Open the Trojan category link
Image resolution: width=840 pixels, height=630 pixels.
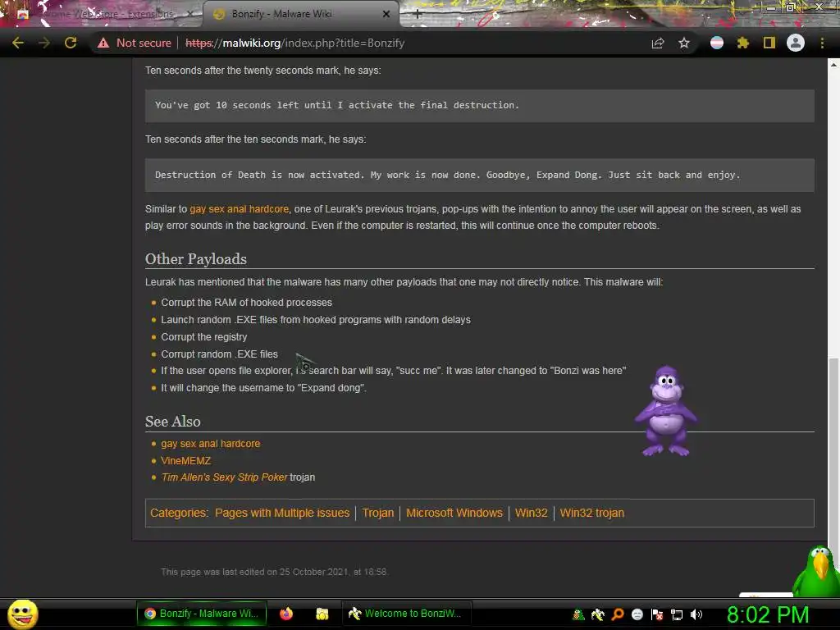pyautogui.click(x=377, y=513)
